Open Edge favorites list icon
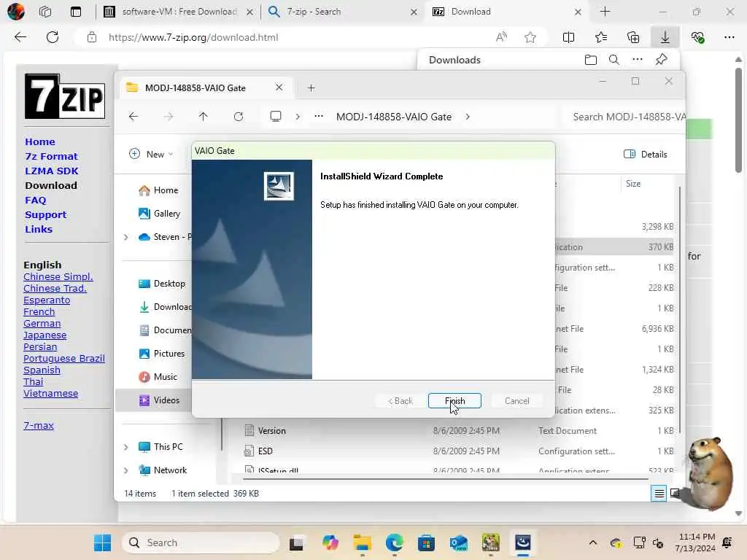The height and width of the screenshot is (560, 747). pos(601,37)
